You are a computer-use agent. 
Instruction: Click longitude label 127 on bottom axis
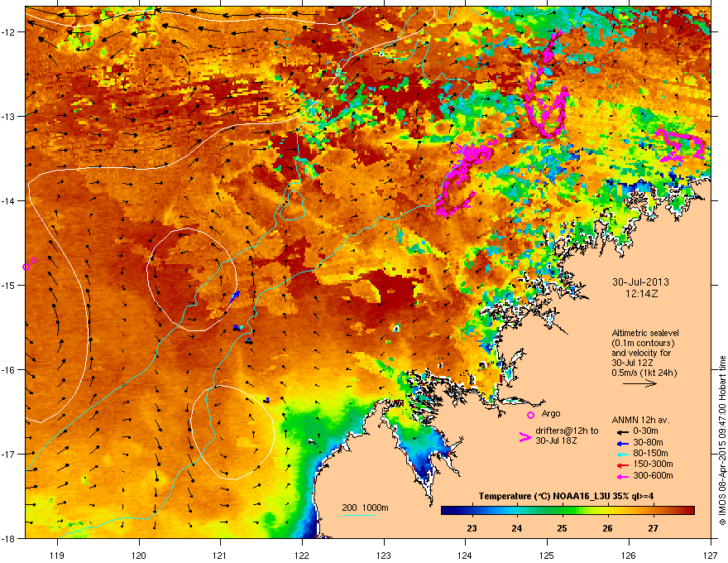point(711,555)
